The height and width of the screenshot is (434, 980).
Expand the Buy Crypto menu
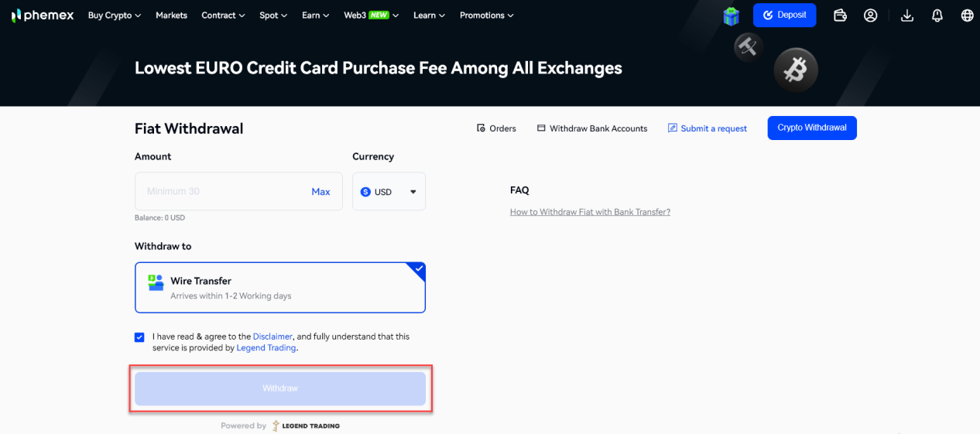click(x=115, y=15)
